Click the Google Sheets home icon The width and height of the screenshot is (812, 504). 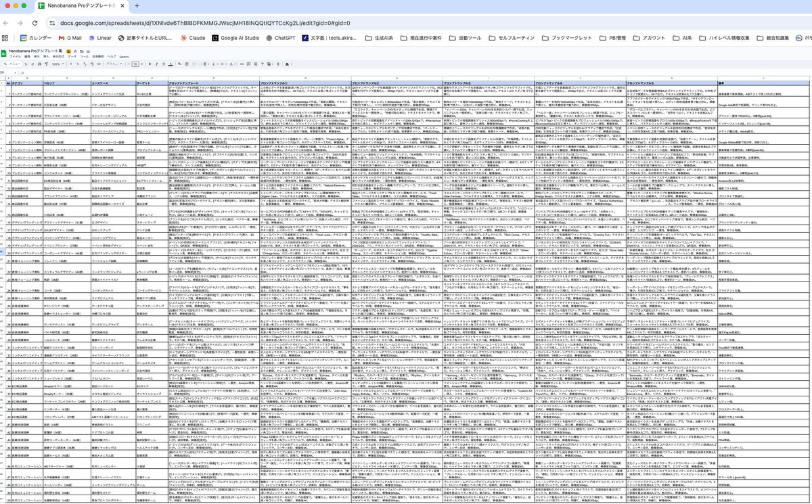4,54
